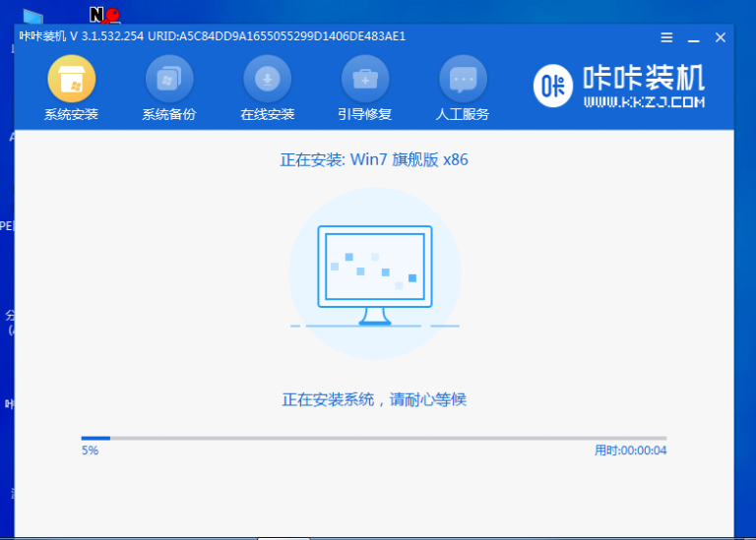756x540 pixels.
Task: Close the 咔咔装机 installer window
Action: (720, 37)
